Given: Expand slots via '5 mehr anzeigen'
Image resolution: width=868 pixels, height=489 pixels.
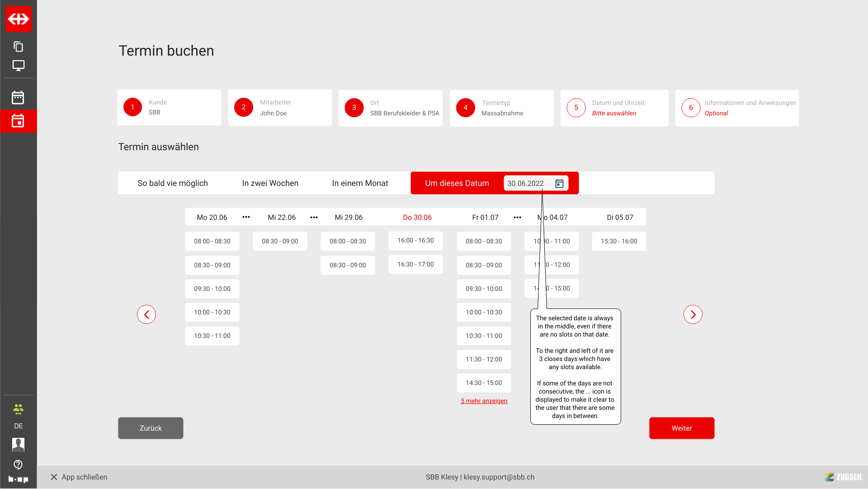Looking at the screenshot, I should pos(484,401).
